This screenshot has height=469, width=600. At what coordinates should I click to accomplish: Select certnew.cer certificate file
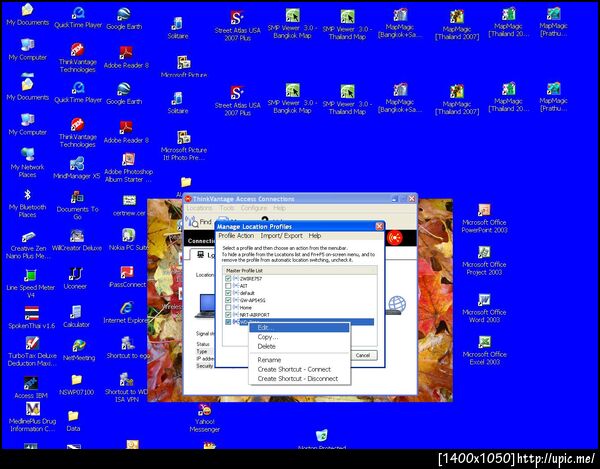point(129,200)
